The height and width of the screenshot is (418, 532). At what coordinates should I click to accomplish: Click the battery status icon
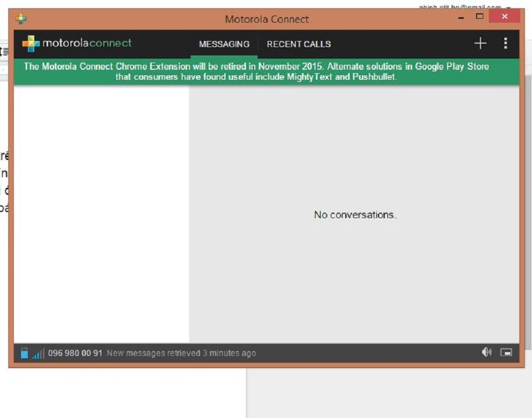click(24, 353)
